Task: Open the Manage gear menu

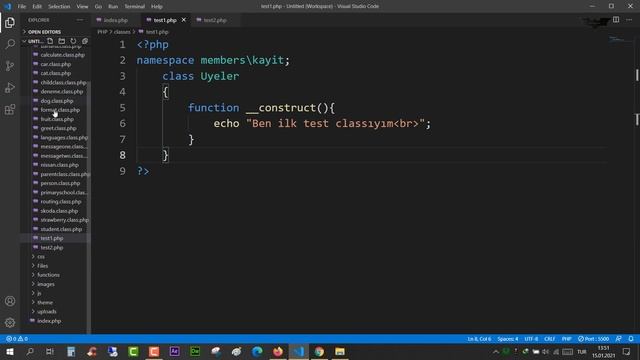Action: (x=10, y=322)
